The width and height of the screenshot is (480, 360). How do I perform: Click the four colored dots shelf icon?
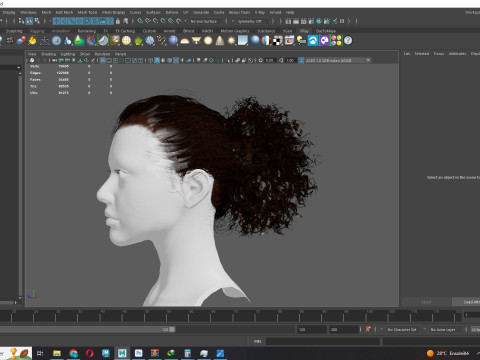click(336, 41)
